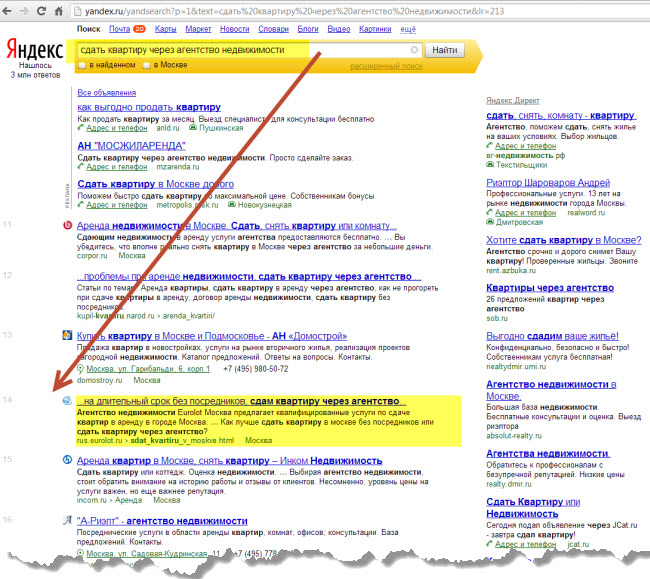Enable the 'в найденном' checkbox
The height and width of the screenshot is (579, 650).
point(82,65)
